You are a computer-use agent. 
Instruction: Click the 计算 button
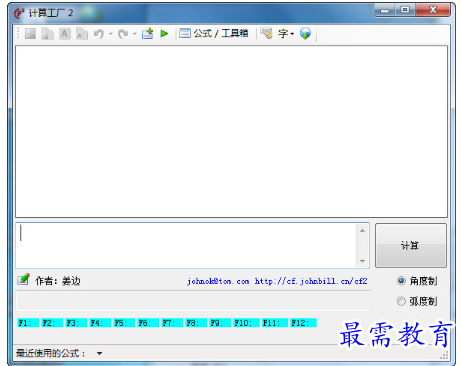[x=411, y=245]
